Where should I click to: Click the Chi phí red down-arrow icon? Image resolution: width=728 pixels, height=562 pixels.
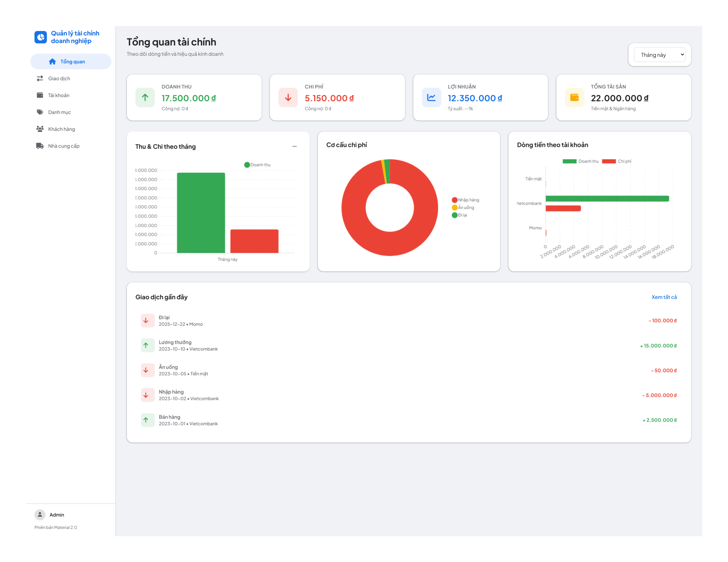pos(288,97)
